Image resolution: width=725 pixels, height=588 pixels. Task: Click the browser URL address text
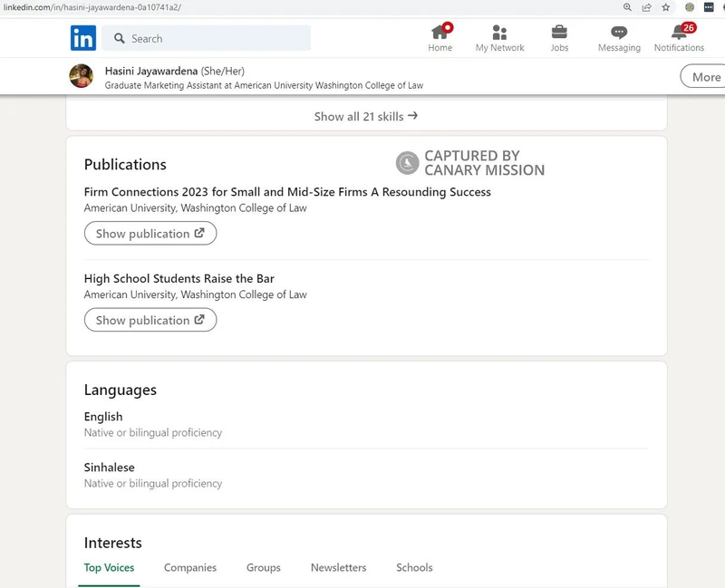[x=92, y=7]
